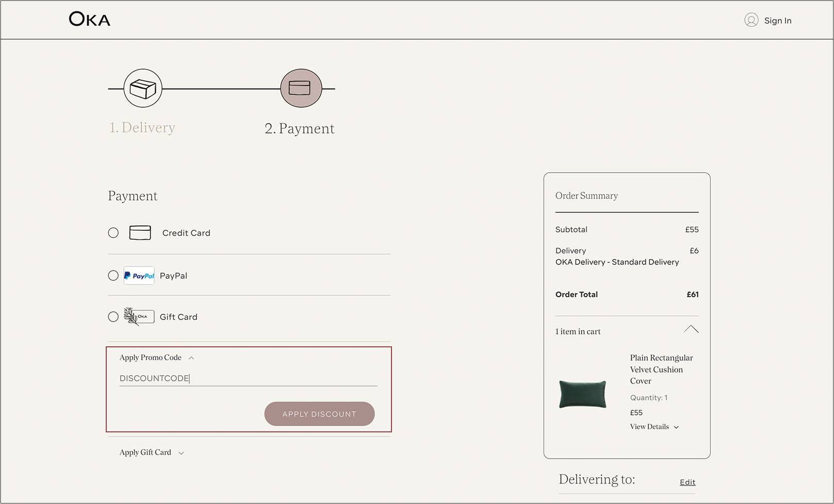Click the user account icon
The image size is (834, 504).
click(x=751, y=20)
